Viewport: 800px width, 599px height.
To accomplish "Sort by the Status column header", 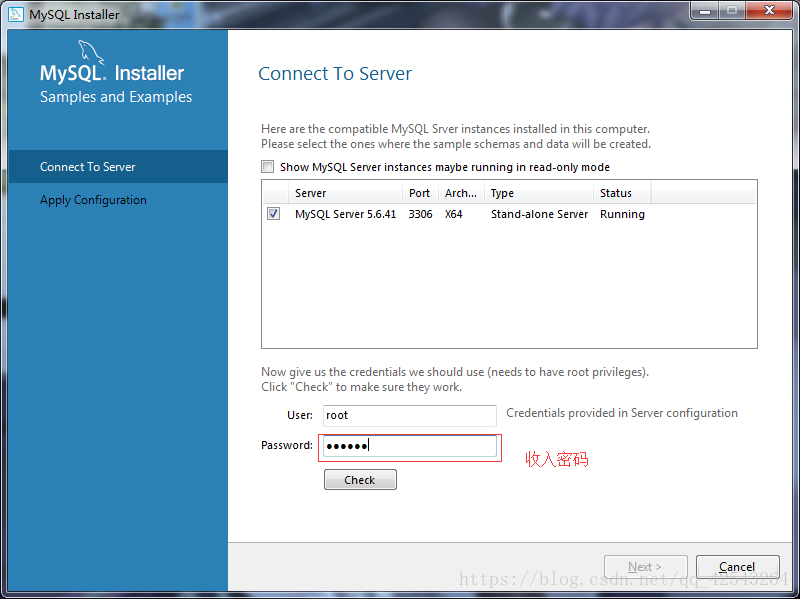I will 622,193.
